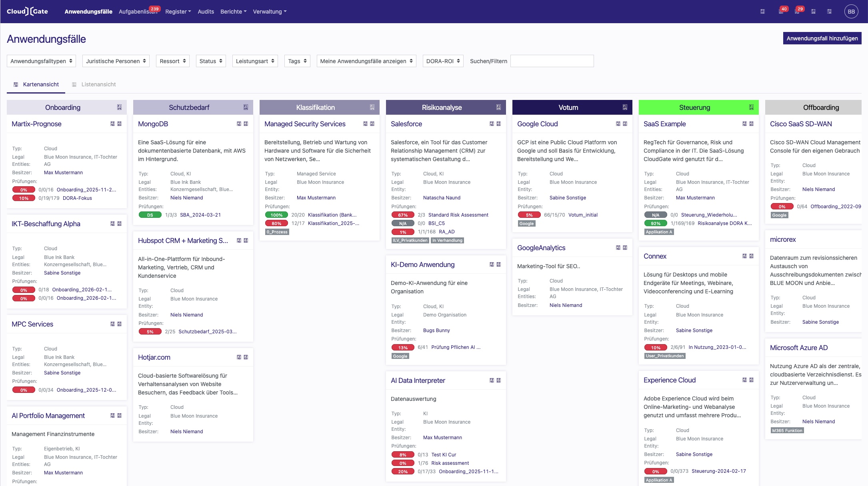868x486 pixels.
Task: Open the Juristische Personen filter dropdown
Action: (116, 61)
